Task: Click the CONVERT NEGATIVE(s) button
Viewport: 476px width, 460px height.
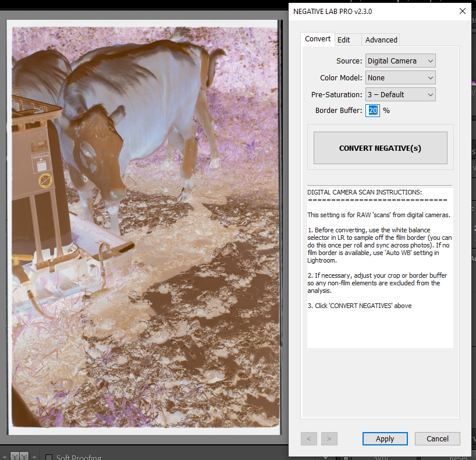Action: point(381,148)
